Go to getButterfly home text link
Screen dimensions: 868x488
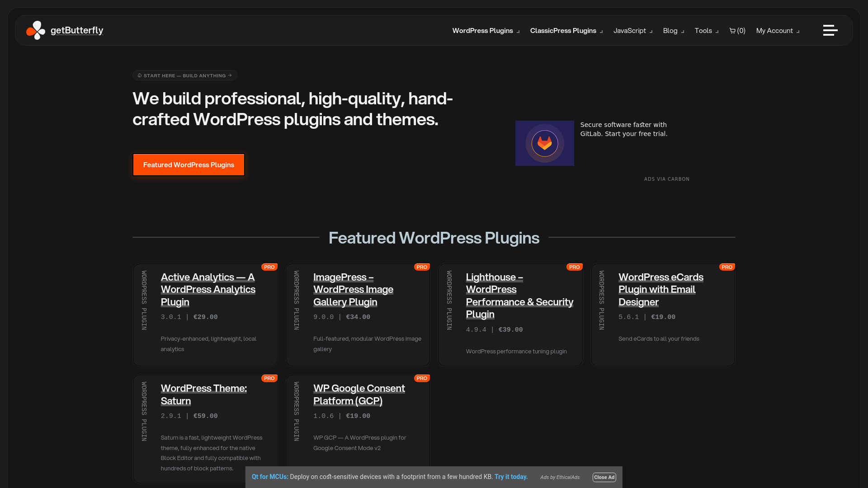pos(77,30)
